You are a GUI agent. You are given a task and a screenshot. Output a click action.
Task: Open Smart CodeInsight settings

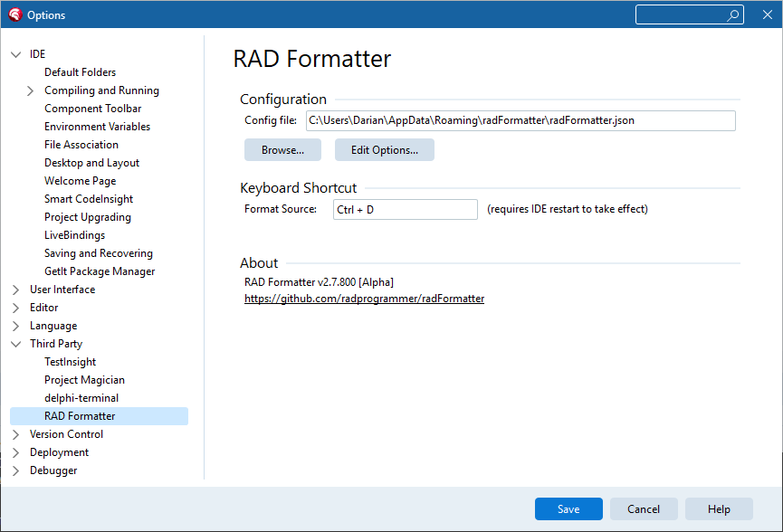point(89,199)
